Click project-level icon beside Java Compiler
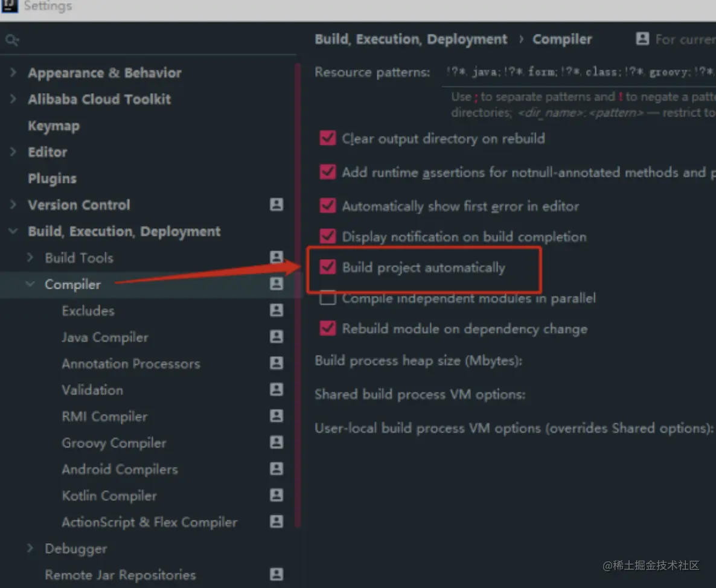Screen dimensions: 716x588 coord(276,336)
